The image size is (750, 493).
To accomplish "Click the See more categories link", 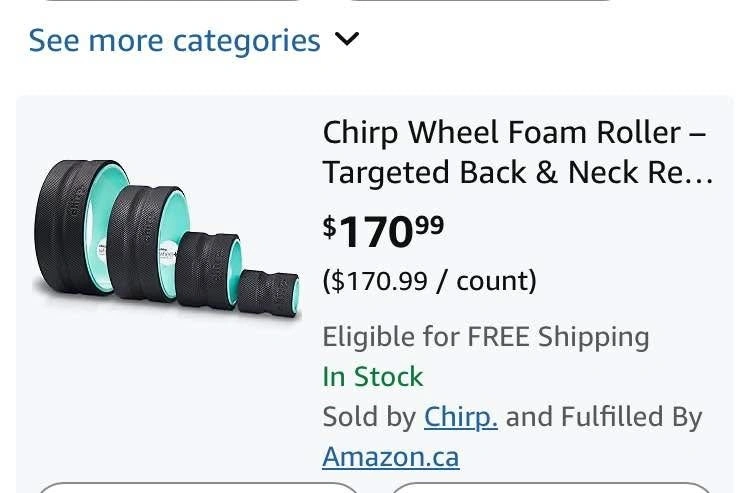I will coord(174,41).
